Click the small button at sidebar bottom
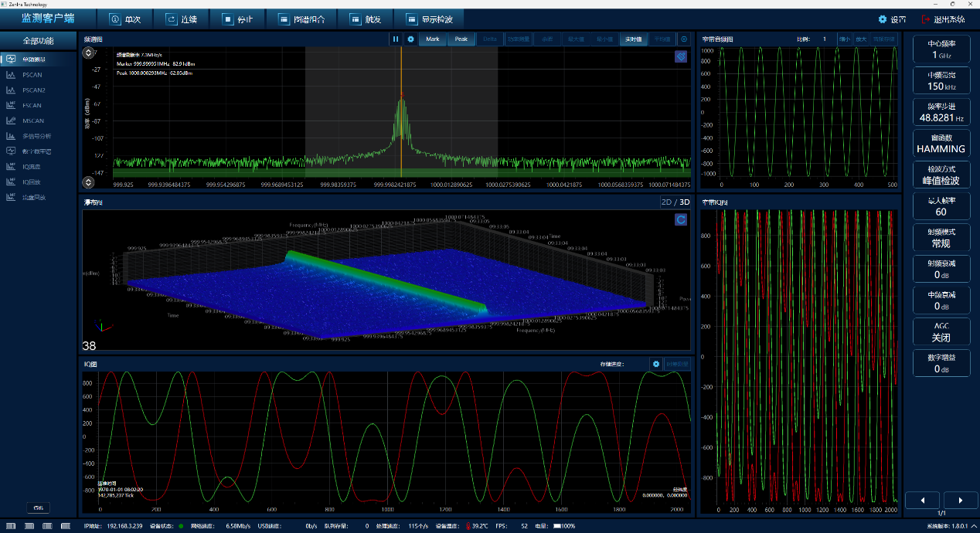The width and height of the screenshot is (980, 533). point(39,508)
